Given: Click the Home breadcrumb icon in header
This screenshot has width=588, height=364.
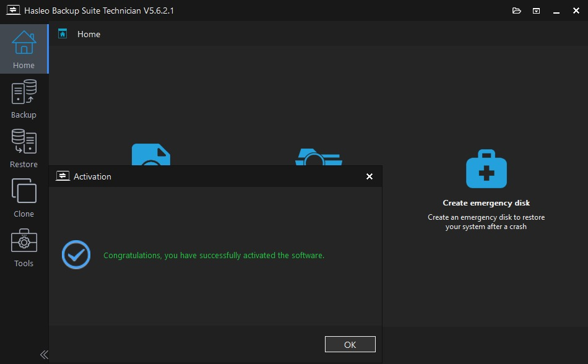Looking at the screenshot, I should [x=63, y=34].
